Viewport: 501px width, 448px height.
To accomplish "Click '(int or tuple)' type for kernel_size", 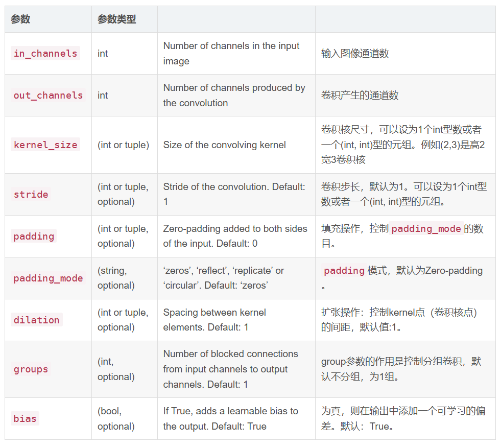I will pyautogui.click(x=123, y=145).
